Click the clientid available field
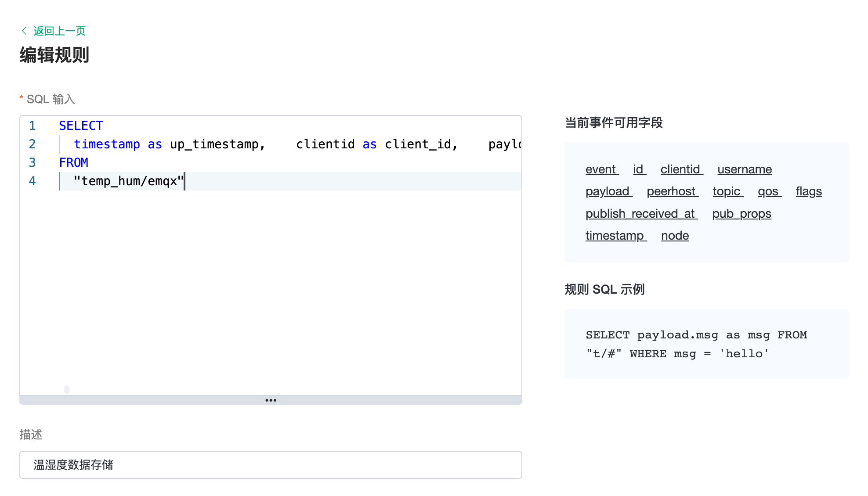Screen dimensions: 868x496 click(x=680, y=169)
